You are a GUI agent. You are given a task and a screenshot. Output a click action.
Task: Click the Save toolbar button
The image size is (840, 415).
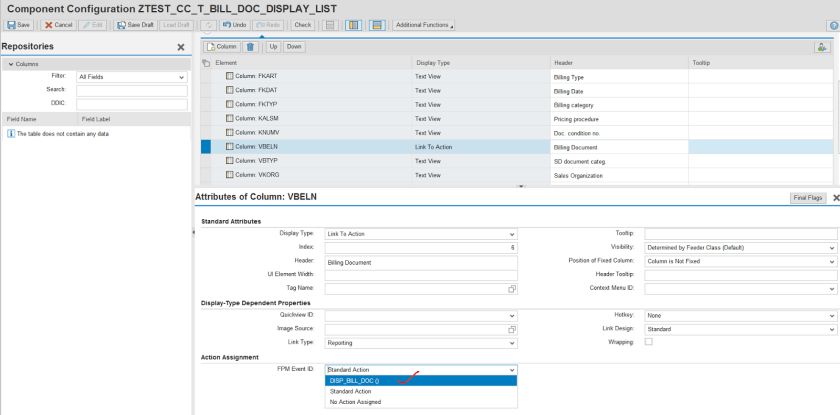click(x=18, y=24)
